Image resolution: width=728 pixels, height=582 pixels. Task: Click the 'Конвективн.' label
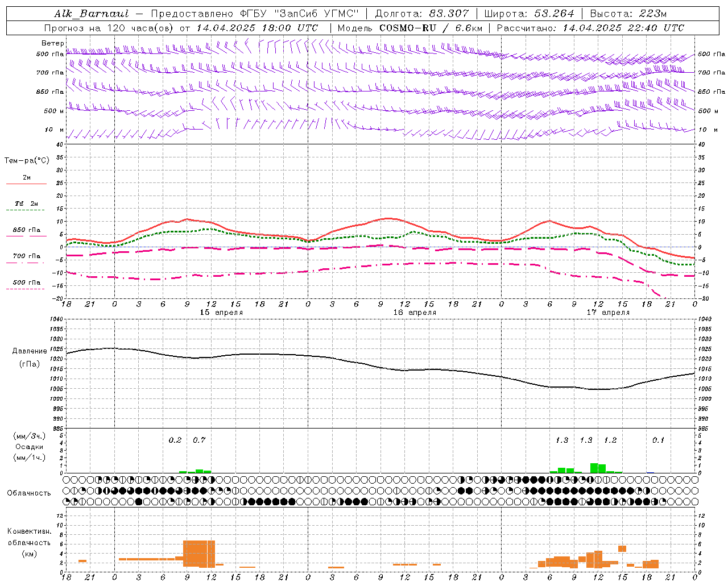click(x=30, y=531)
